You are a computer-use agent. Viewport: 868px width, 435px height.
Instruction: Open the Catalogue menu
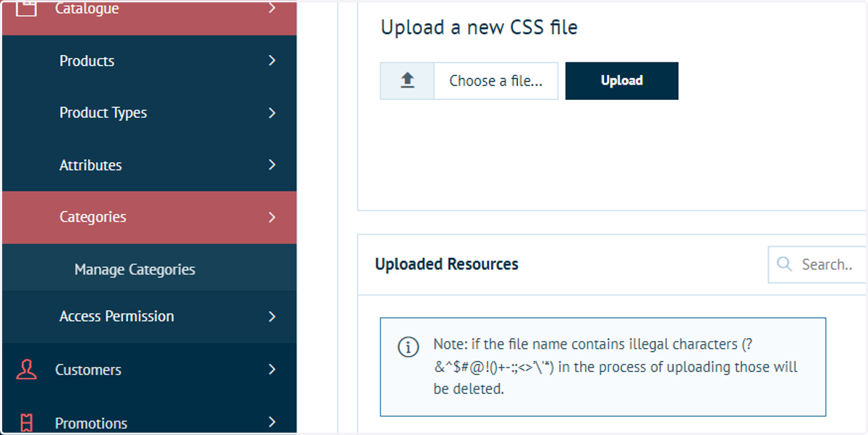(149, 17)
